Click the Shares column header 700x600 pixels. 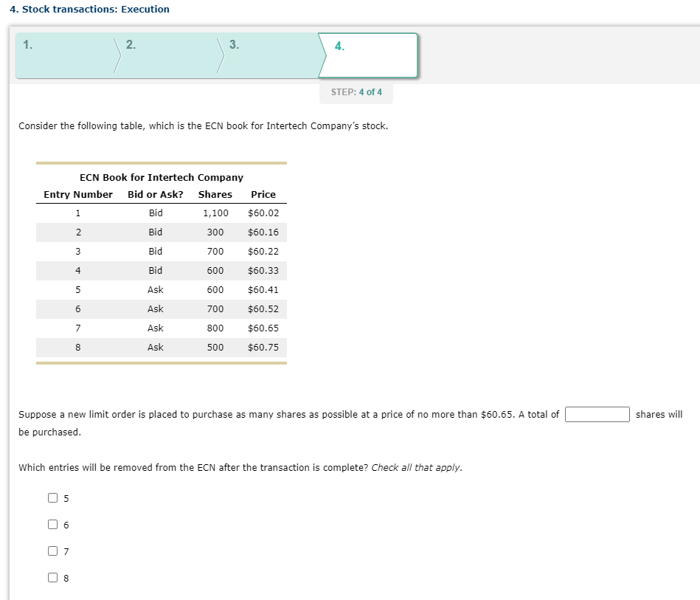coord(215,194)
